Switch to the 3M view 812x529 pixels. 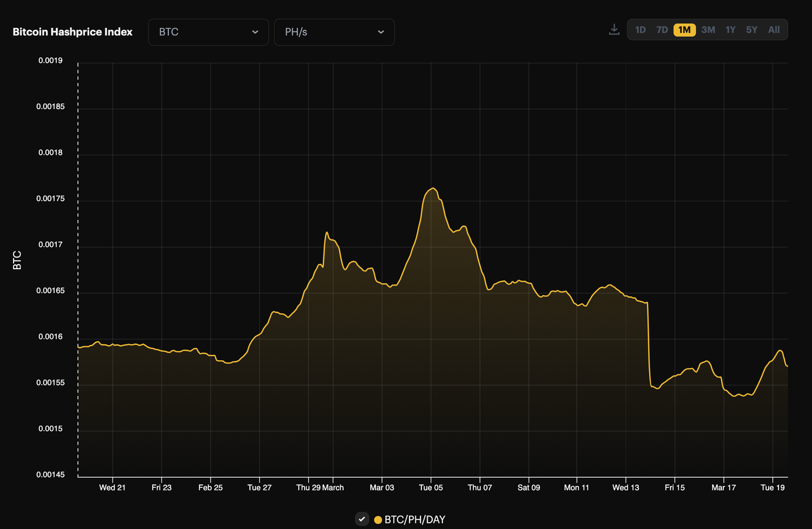point(708,29)
